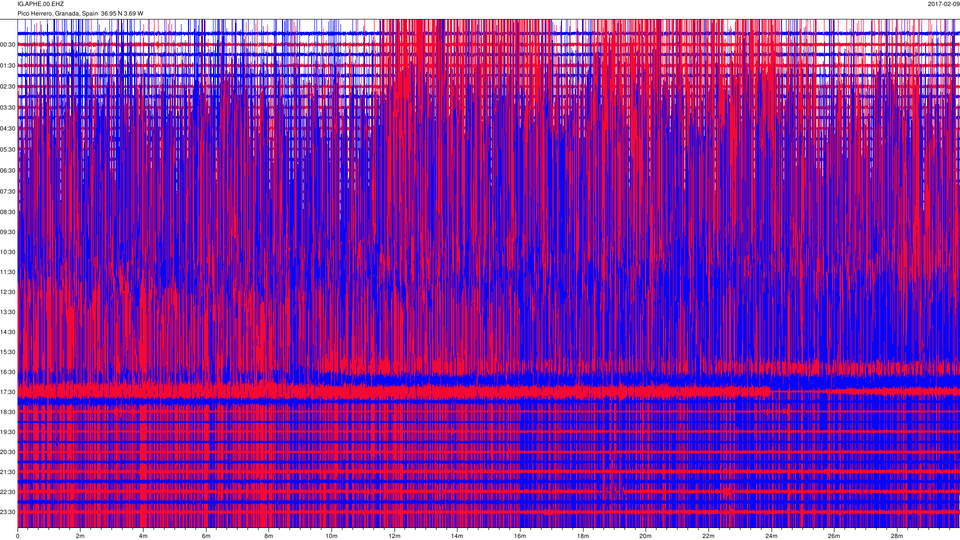The width and height of the screenshot is (960, 540).
Task: Click the '23:30' time axis label
Action: 7,512
